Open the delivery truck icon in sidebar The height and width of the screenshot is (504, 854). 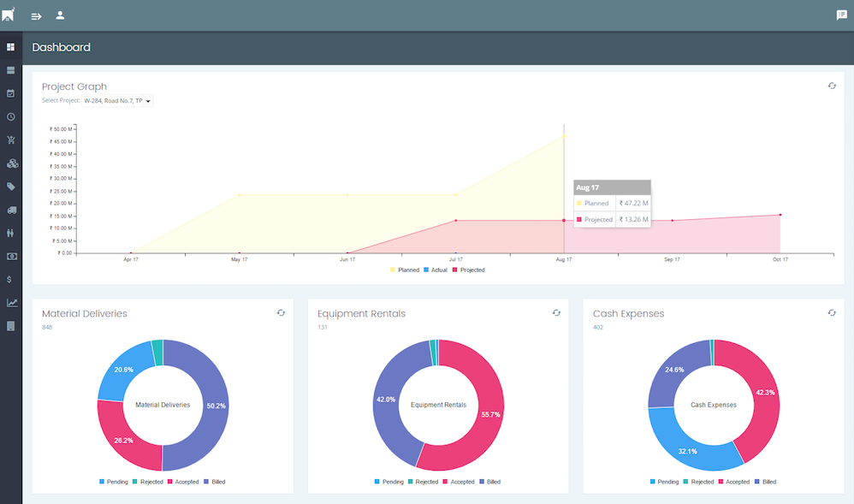click(11, 210)
